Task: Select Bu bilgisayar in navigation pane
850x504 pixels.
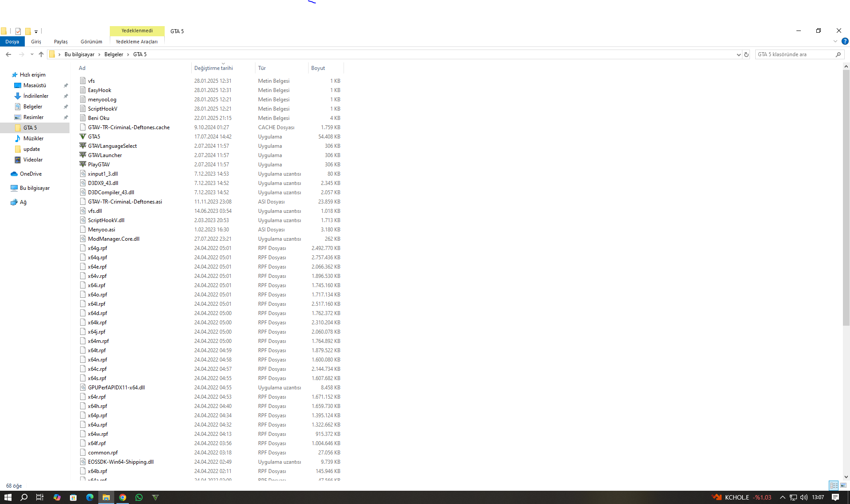Action: pyautogui.click(x=35, y=188)
